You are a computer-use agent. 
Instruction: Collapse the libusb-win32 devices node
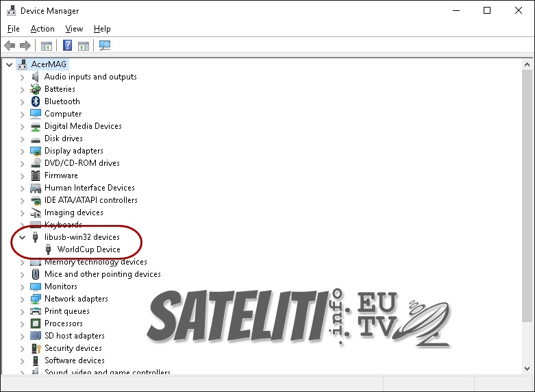point(22,237)
